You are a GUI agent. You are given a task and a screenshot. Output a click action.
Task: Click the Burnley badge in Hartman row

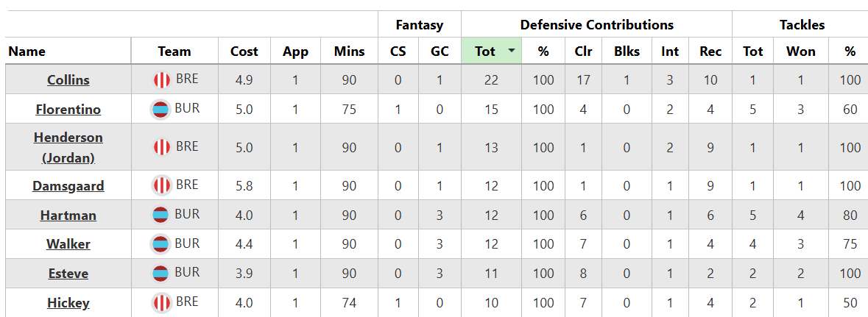[x=160, y=216]
